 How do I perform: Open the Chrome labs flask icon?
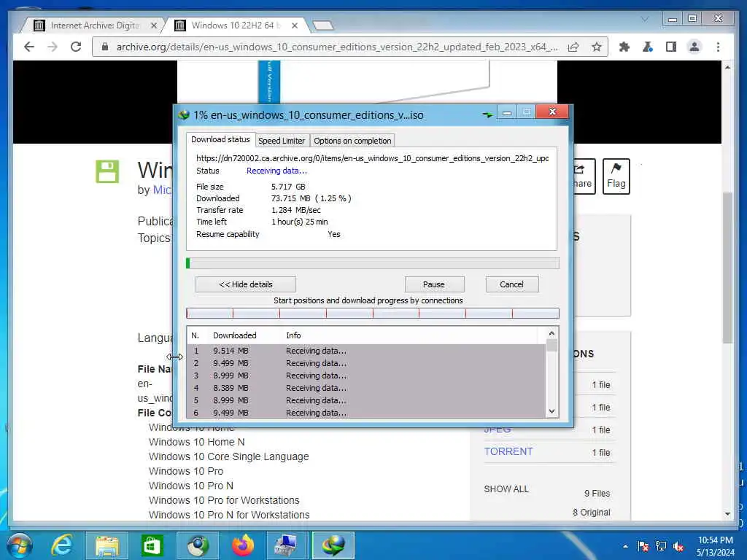click(x=648, y=47)
